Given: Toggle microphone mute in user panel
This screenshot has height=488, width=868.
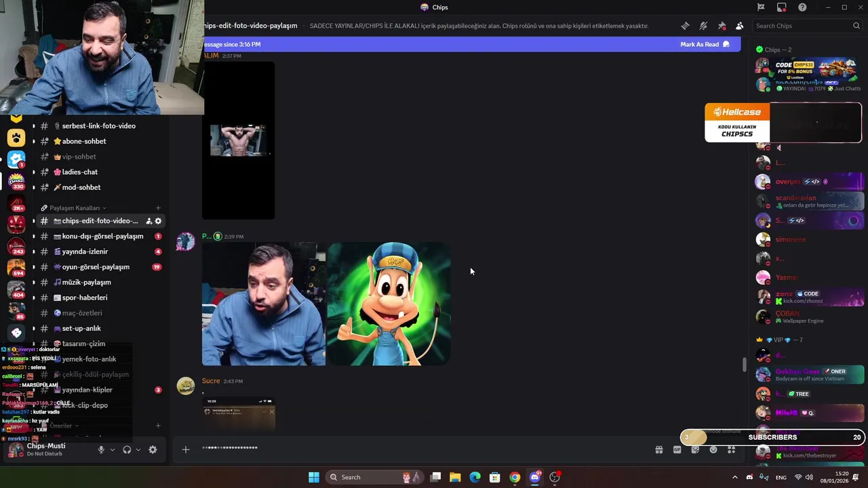Looking at the screenshot, I should point(101,449).
